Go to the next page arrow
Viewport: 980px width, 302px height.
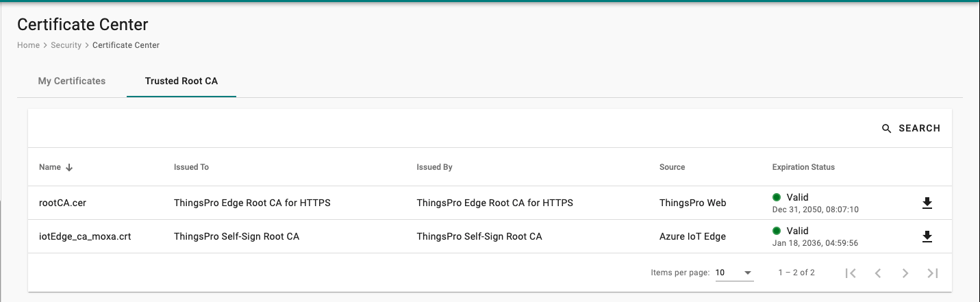(x=905, y=273)
